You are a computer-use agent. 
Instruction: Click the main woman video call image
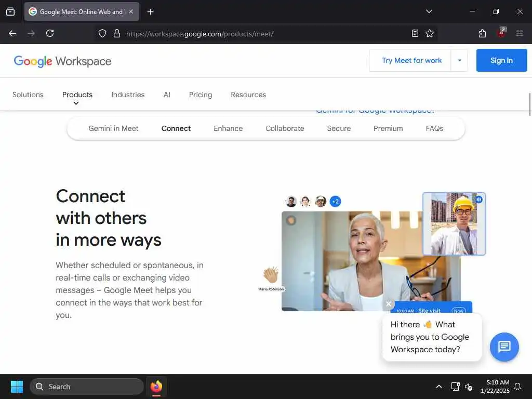[352, 261]
